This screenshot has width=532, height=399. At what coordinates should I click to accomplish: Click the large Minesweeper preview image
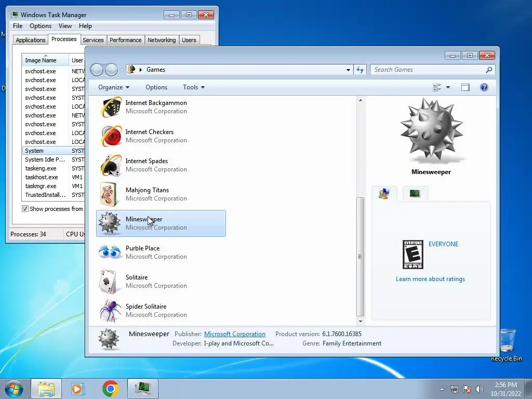point(431,130)
